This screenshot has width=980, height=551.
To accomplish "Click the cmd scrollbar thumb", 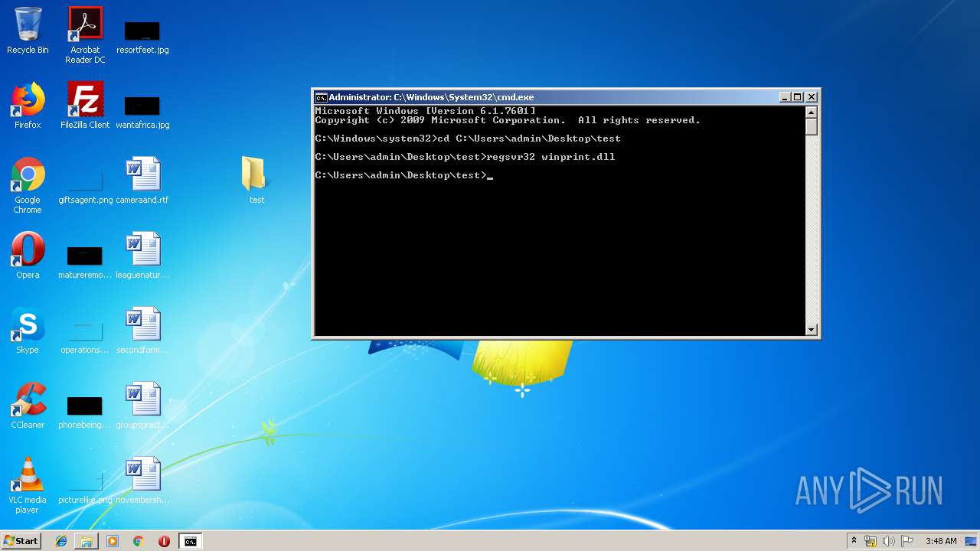I will (812, 127).
